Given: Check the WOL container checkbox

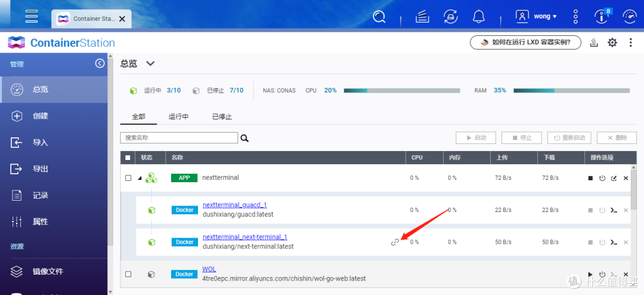Looking at the screenshot, I should coord(128,274).
